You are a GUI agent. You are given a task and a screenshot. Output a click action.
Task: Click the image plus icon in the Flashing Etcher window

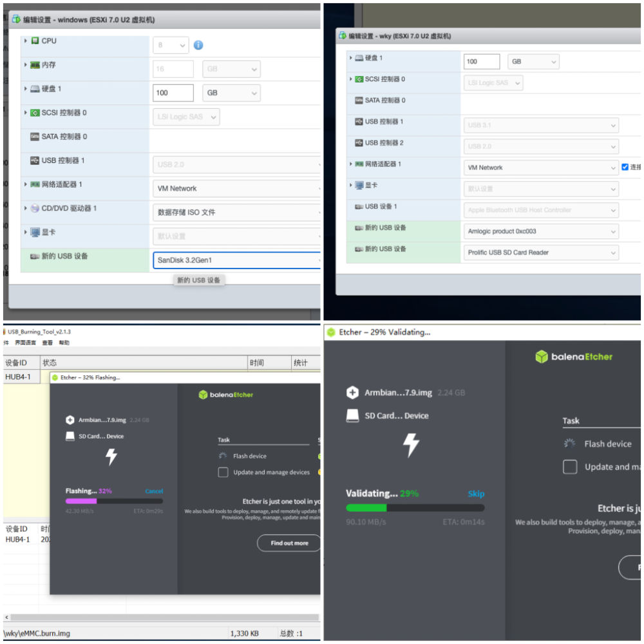[70, 420]
